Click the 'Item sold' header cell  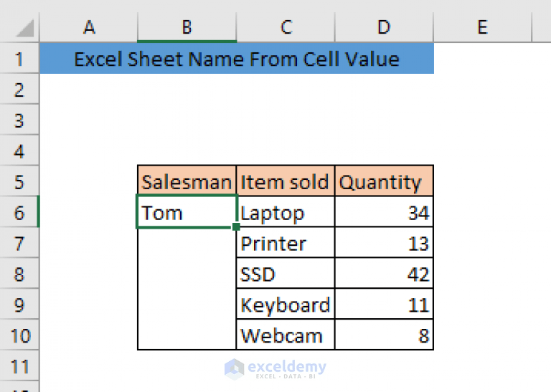point(286,181)
